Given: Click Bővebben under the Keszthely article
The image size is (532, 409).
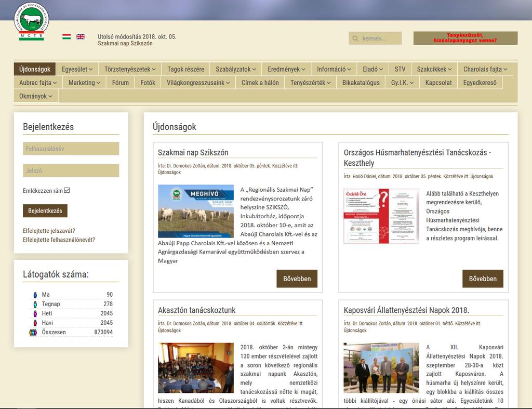Looking at the screenshot, I should pos(483,279).
